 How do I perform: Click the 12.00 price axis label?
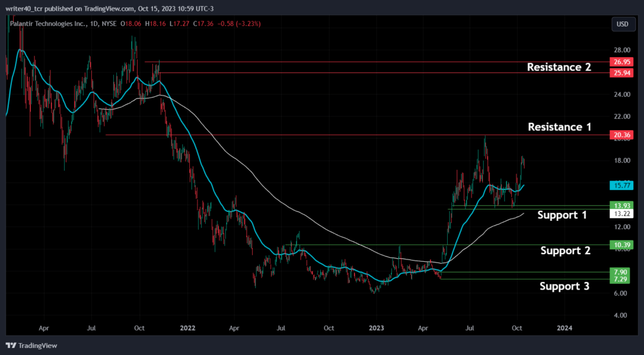621,227
